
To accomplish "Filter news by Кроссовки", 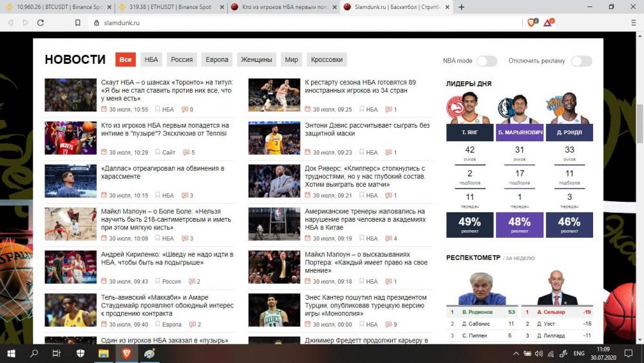I will click(327, 60).
